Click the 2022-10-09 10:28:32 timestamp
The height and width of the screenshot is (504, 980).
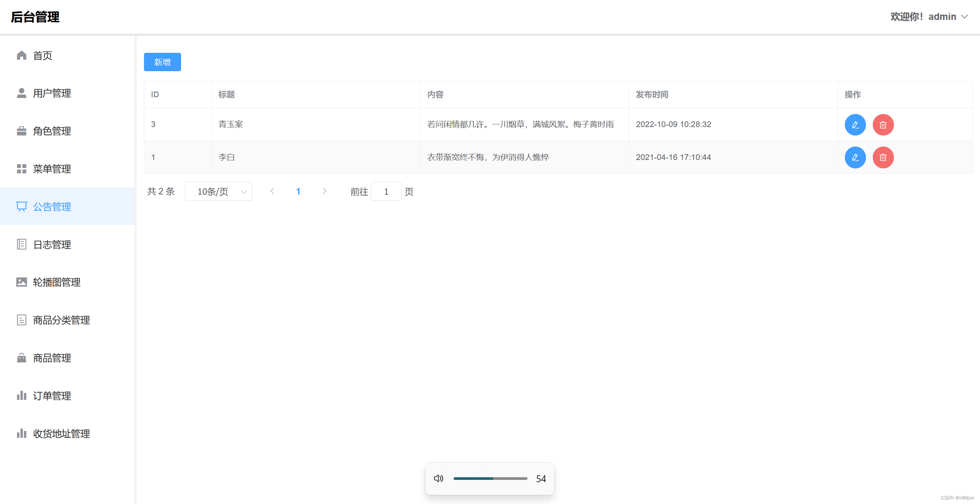point(673,124)
